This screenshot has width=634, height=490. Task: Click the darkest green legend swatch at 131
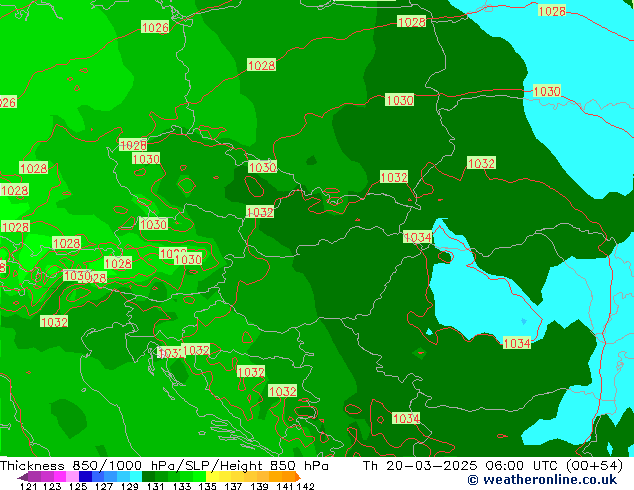148,477
